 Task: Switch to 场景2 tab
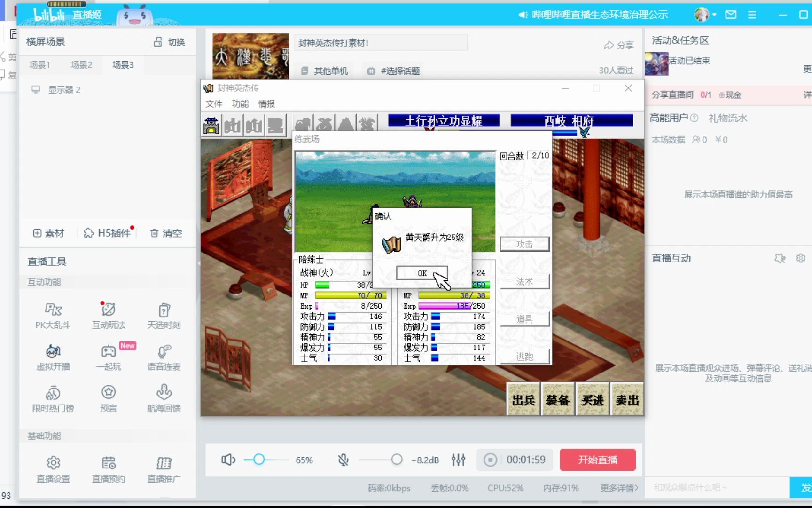click(81, 64)
